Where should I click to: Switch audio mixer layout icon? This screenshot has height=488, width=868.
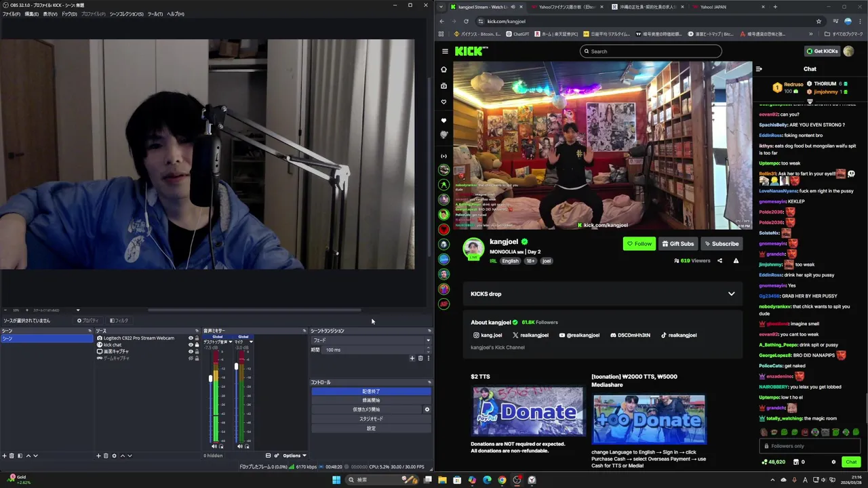coord(268,455)
